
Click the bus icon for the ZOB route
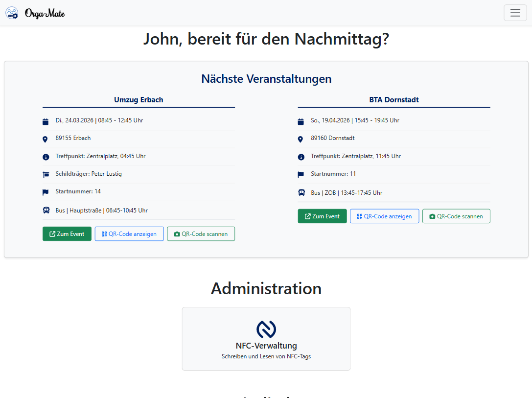tap(301, 192)
